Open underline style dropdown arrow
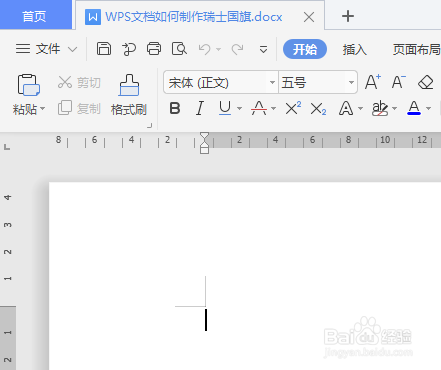Image resolution: width=441 pixels, height=370 pixels. click(239, 109)
